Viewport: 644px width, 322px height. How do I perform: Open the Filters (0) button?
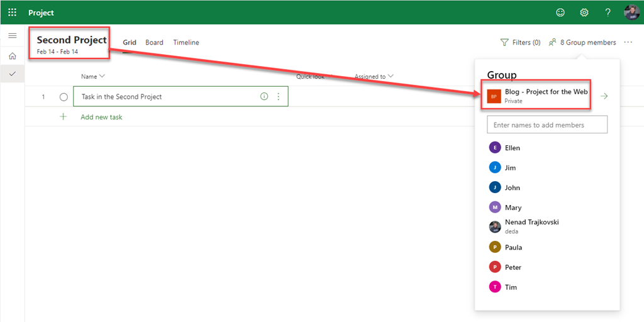click(520, 43)
